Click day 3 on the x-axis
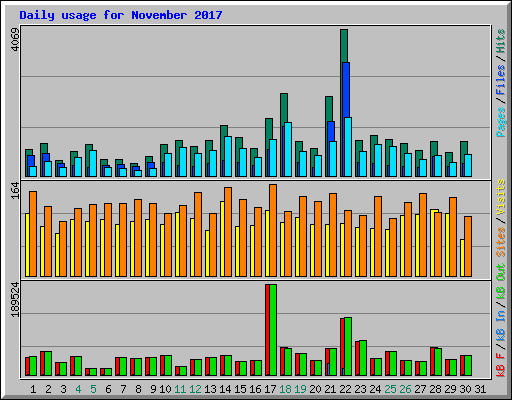512x400 pixels. (63, 389)
